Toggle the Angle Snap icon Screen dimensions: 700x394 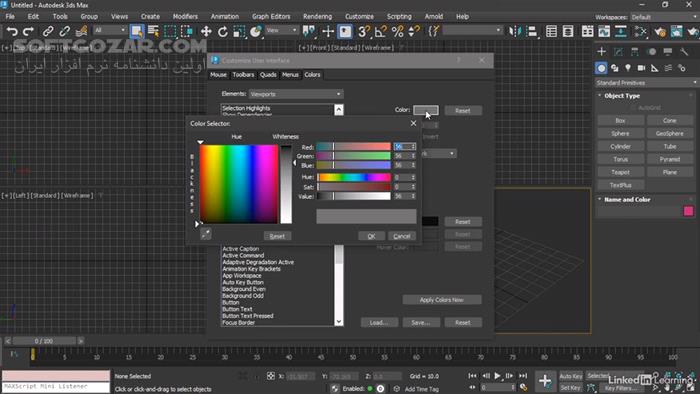pos(381,31)
